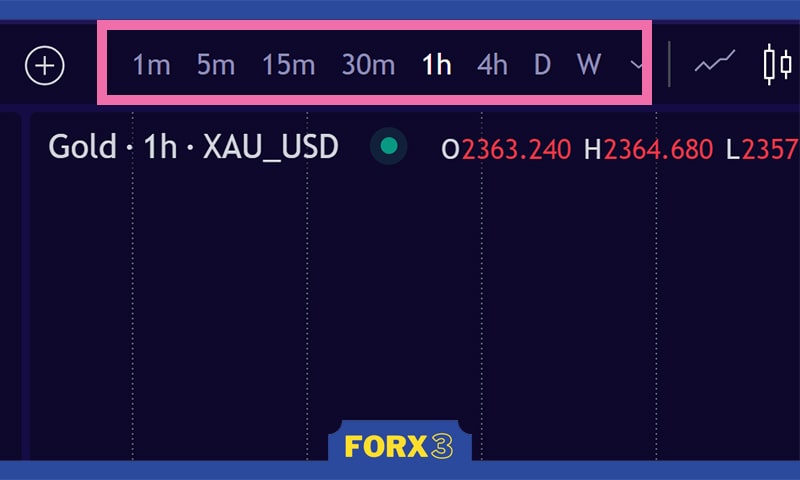Select the D daily timeframe
Viewport: 800px width, 480px height.
pos(542,66)
